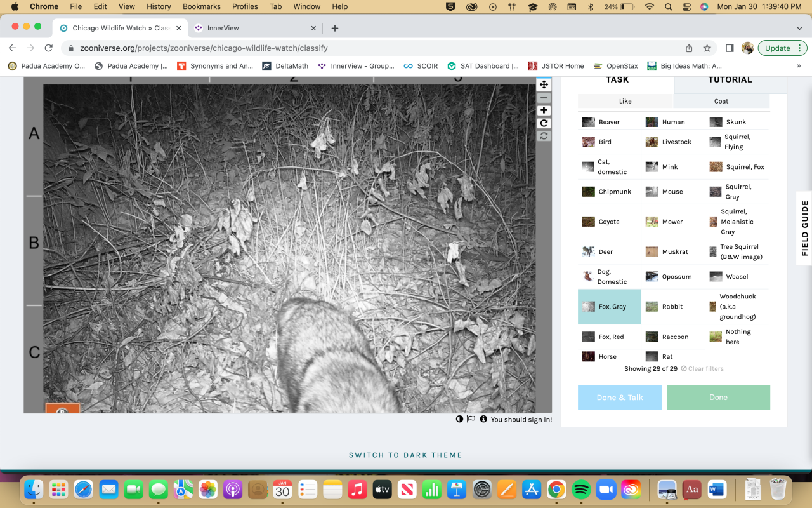Expand the Field Guide side panel
812x508 pixels.
pos(804,228)
